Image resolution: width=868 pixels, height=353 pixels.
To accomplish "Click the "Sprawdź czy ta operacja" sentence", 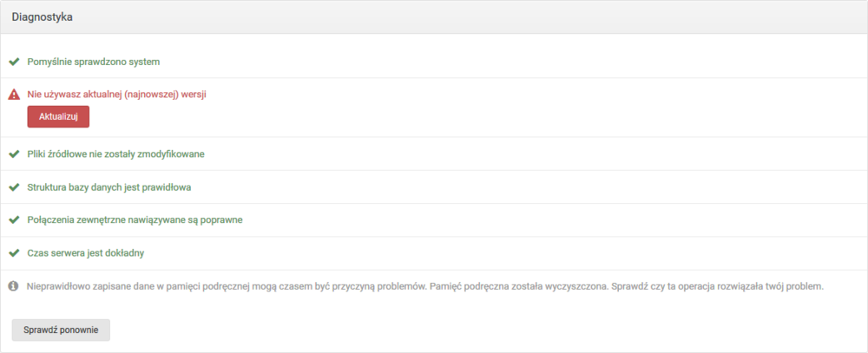I will point(718,286).
